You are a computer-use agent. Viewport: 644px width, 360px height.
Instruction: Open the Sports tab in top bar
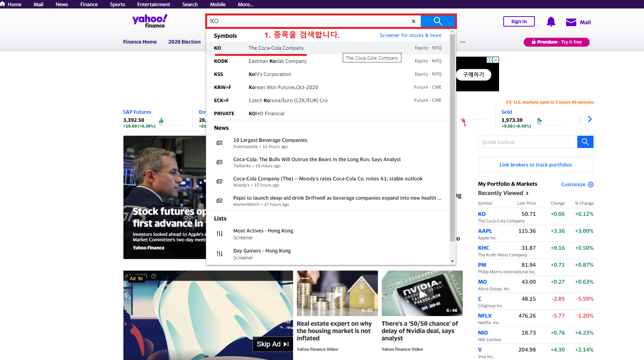click(x=118, y=4)
